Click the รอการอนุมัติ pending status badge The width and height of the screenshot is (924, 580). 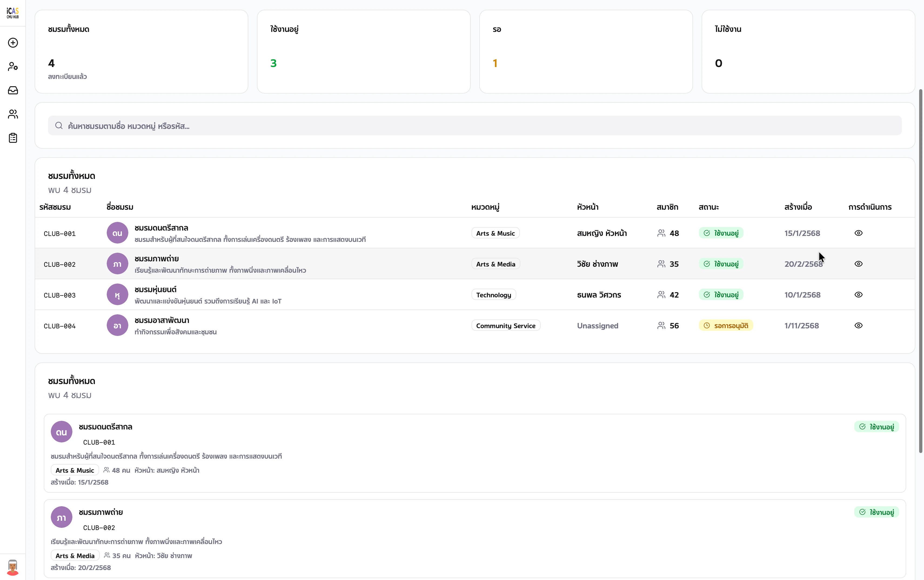[x=726, y=325]
